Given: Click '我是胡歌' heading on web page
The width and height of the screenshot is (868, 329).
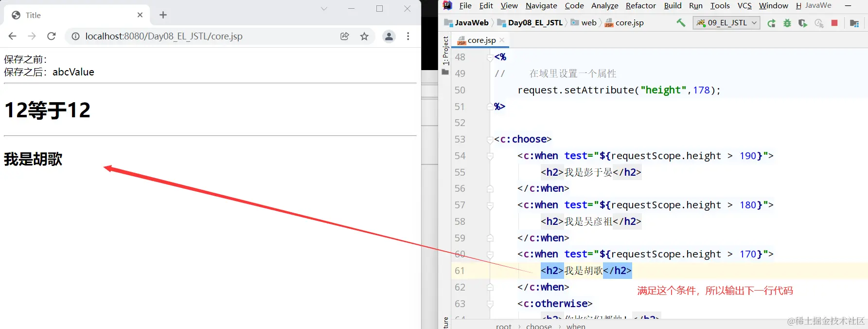Looking at the screenshot, I should (x=34, y=159).
